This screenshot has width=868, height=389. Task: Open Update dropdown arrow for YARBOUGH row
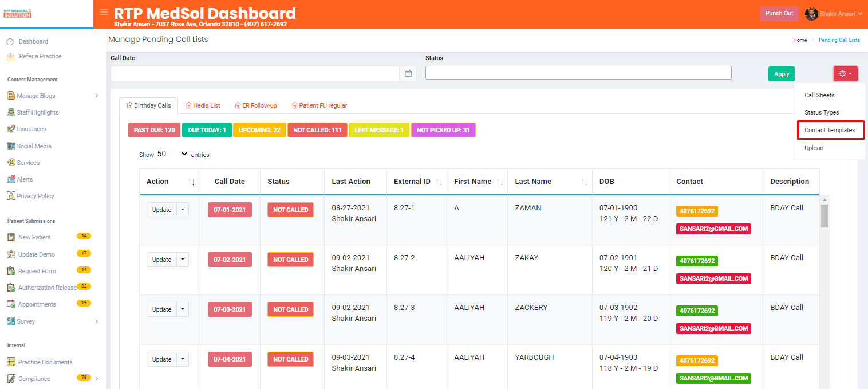pyautogui.click(x=183, y=359)
